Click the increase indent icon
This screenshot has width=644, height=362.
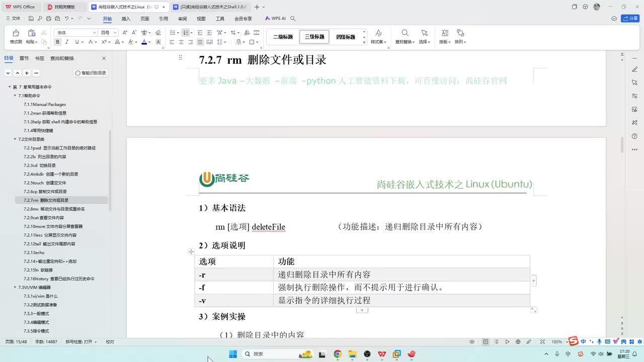[x=209, y=33]
